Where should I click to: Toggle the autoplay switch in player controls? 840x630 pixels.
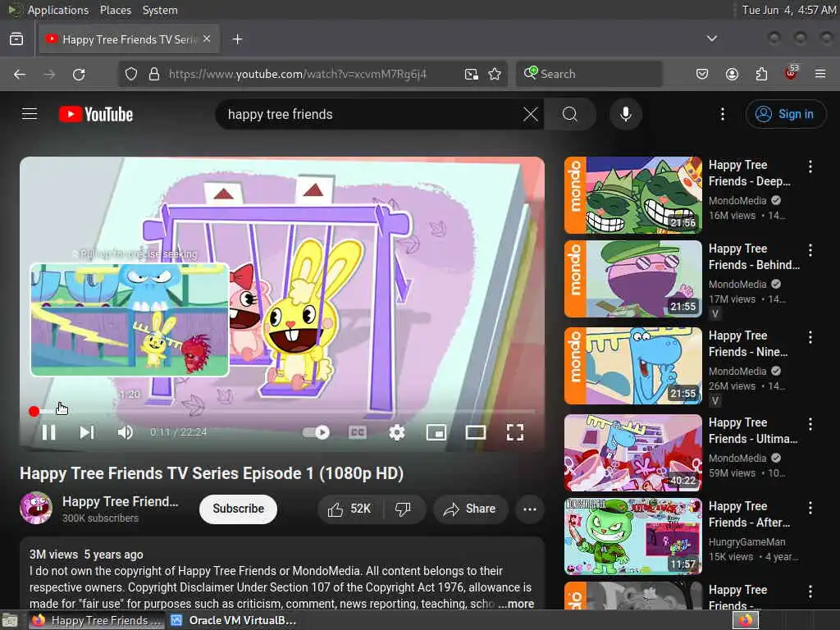(x=316, y=432)
